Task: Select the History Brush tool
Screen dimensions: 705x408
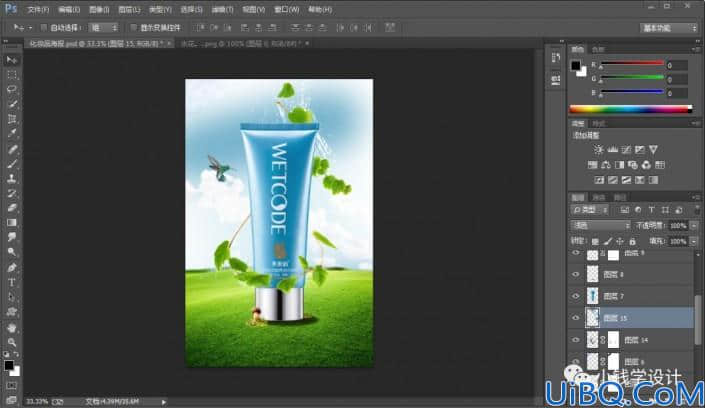Action: pos(12,193)
